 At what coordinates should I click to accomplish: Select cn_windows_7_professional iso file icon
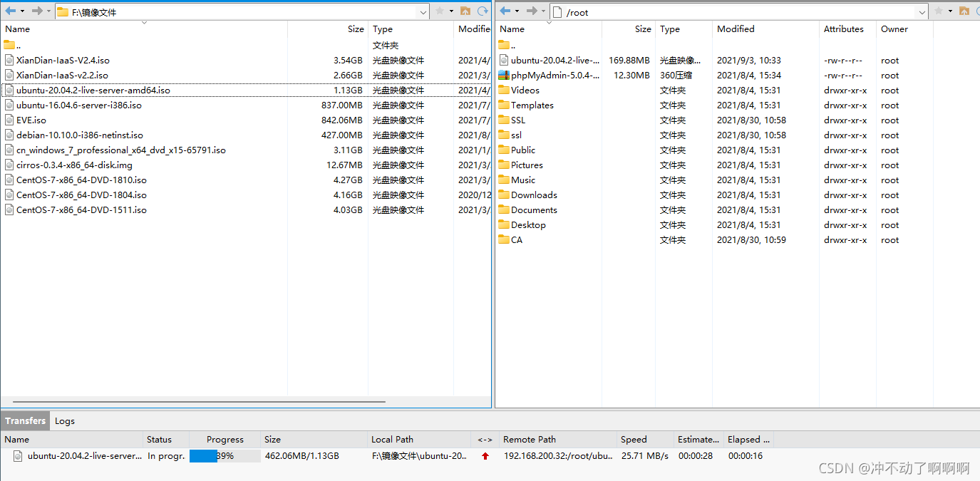9,150
